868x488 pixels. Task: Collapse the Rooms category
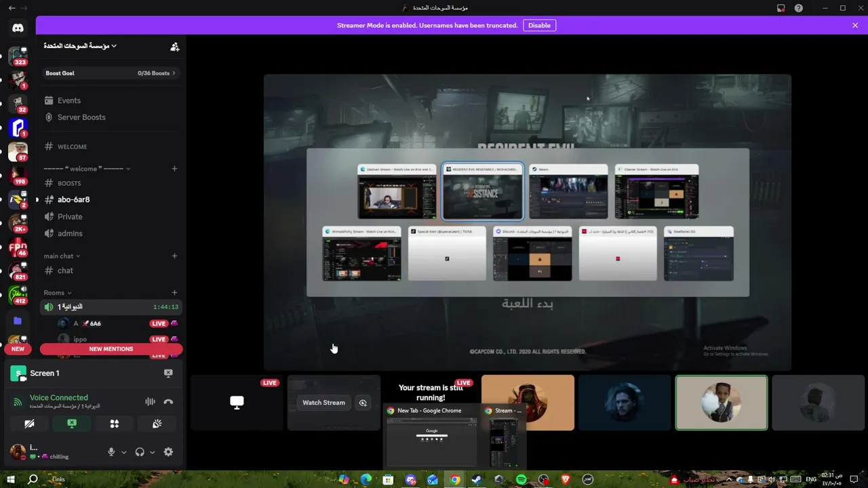point(58,293)
